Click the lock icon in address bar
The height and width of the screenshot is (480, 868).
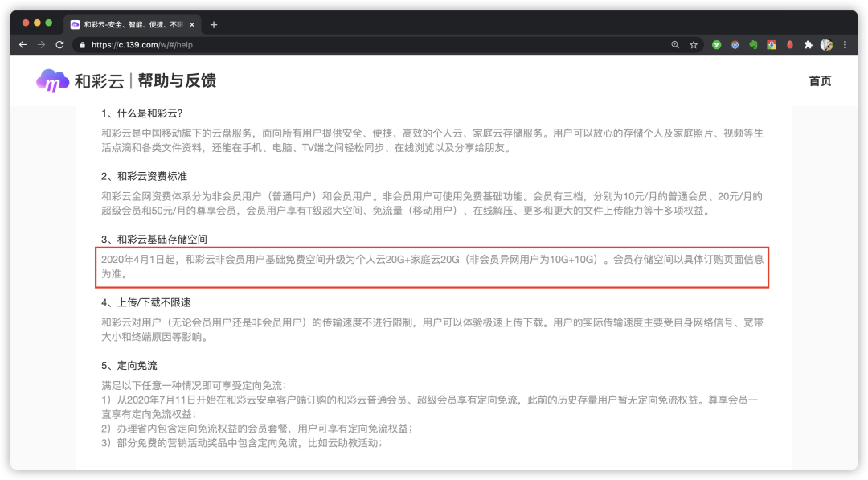click(83, 45)
